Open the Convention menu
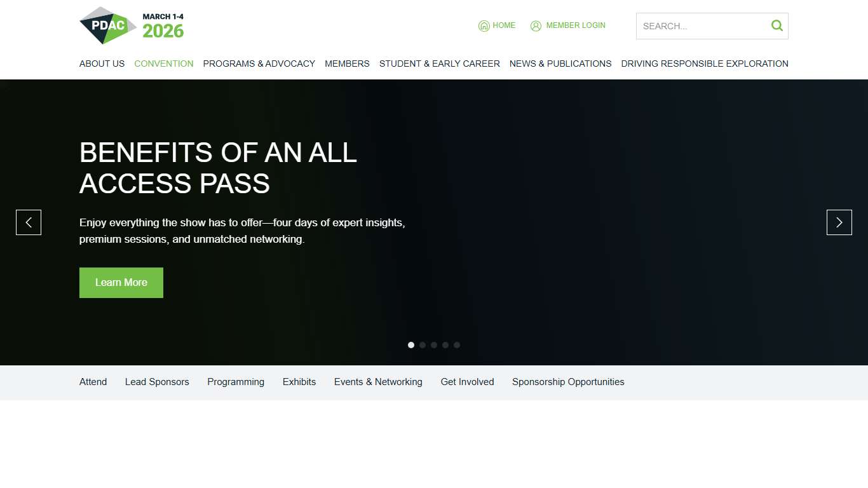This screenshot has height=488, width=868. tap(164, 64)
